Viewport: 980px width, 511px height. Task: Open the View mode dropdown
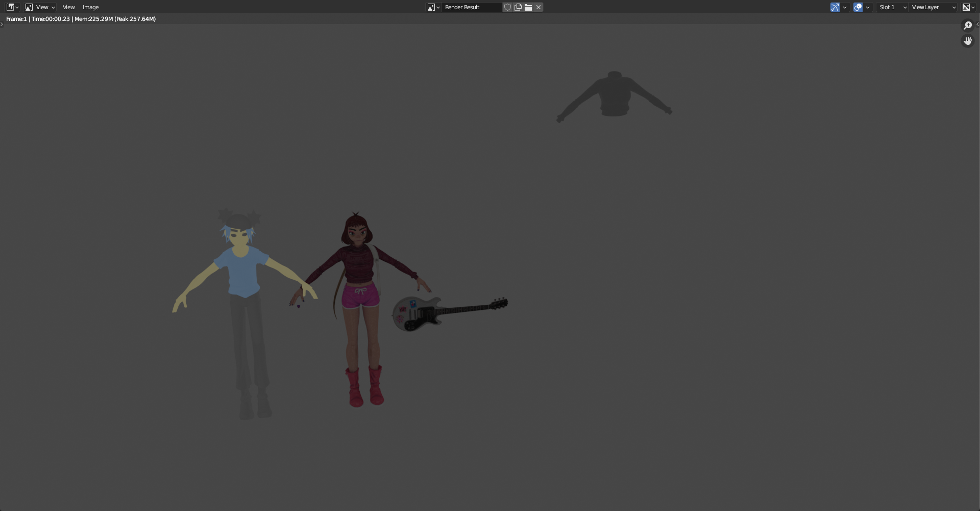click(x=40, y=7)
